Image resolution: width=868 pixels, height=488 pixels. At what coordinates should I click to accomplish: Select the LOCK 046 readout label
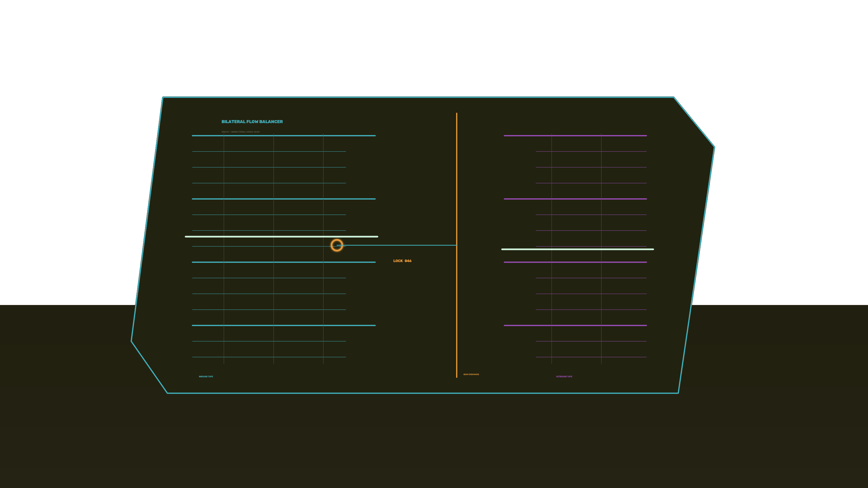coord(402,261)
